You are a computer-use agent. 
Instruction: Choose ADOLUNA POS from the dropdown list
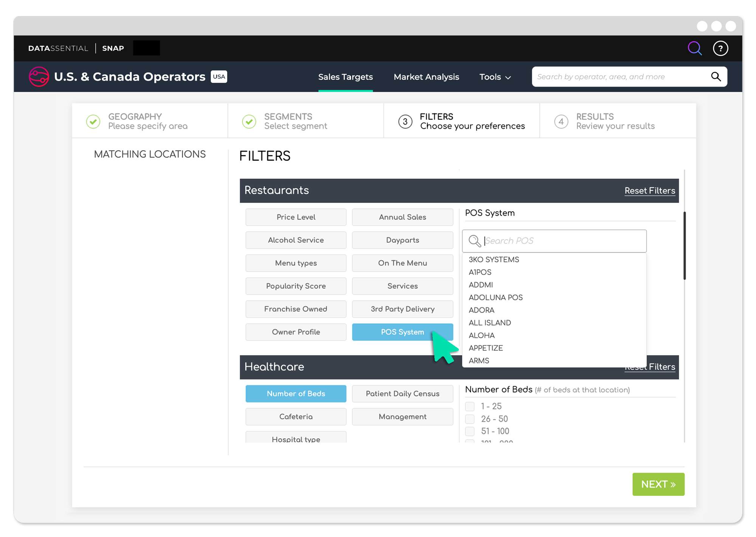pyautogui.click(x=496, y=297)
